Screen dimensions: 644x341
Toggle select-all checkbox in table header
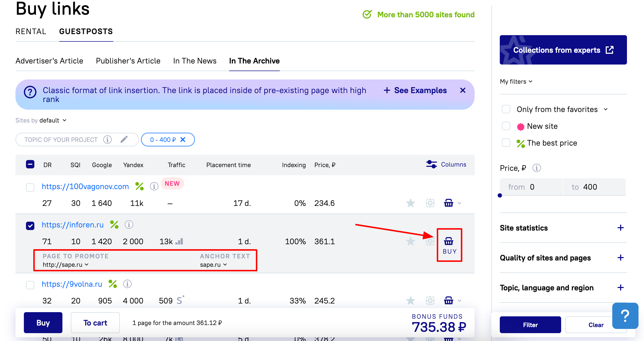pyautogui.click(x=30, y=164)
